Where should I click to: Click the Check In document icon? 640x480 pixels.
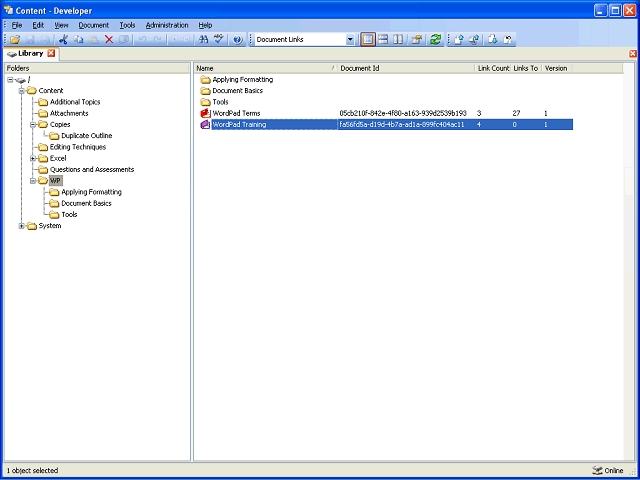pyautogui.click(x=459, y=40)
